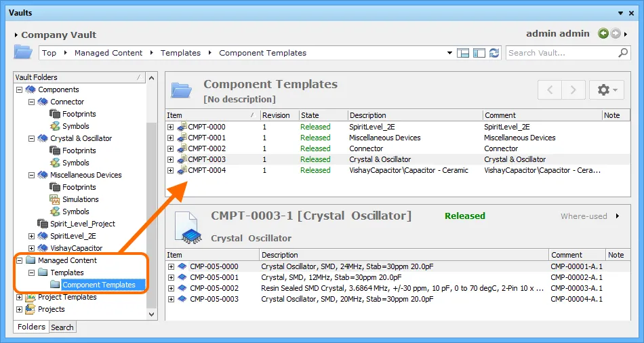This screenshot has height=343, width=644.
Task: Switch to the Search tab
Action: 62,327
